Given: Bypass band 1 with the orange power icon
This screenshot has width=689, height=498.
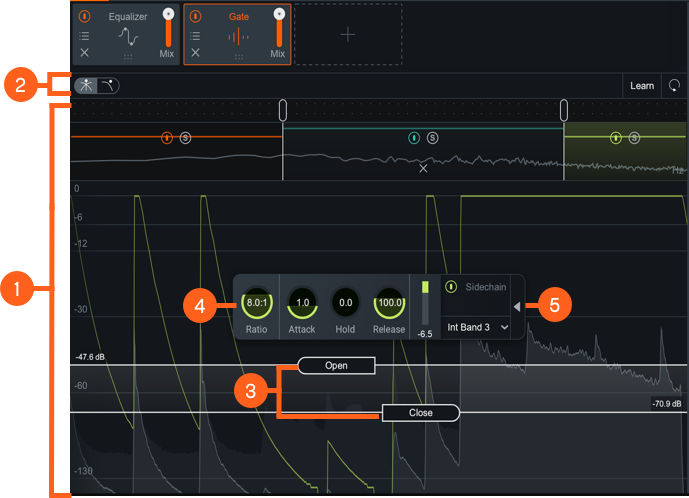Looking at the screenshot, I should tap(167, 138).
